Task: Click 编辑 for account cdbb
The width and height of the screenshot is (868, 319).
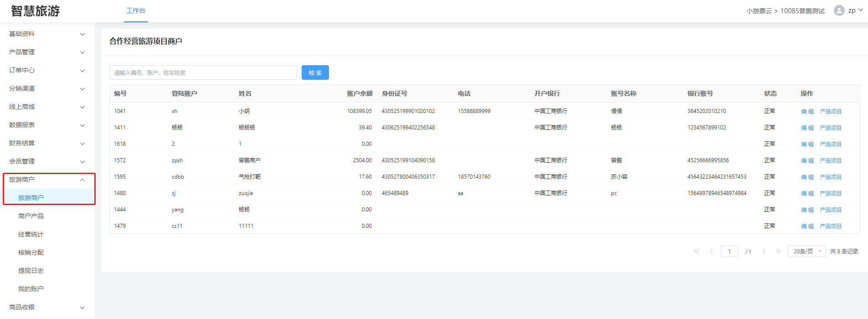Action: tap(807, 177)
